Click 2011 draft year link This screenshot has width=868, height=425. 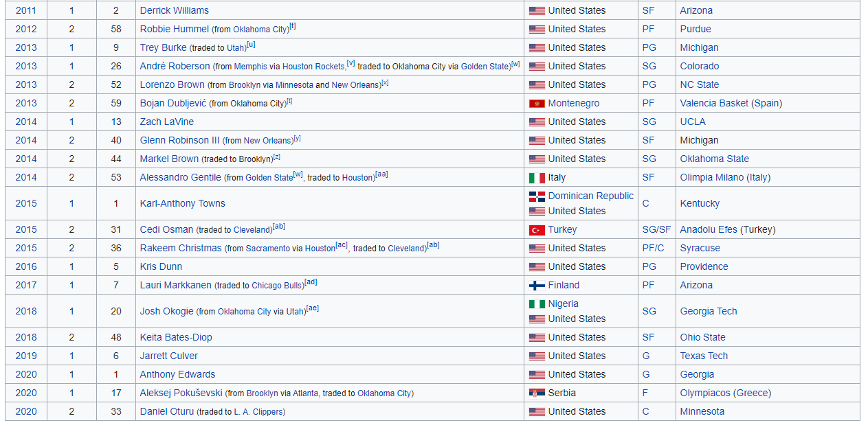[26, 10]
